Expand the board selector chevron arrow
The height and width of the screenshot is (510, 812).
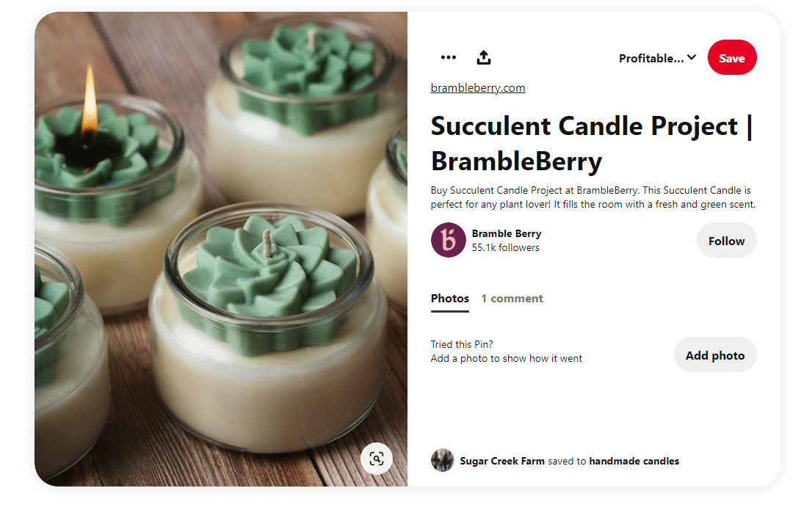click(692, 58)
